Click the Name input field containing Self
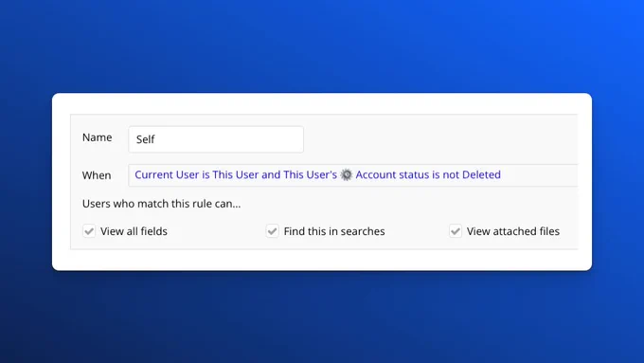644x363 pixels. [216, 139]
